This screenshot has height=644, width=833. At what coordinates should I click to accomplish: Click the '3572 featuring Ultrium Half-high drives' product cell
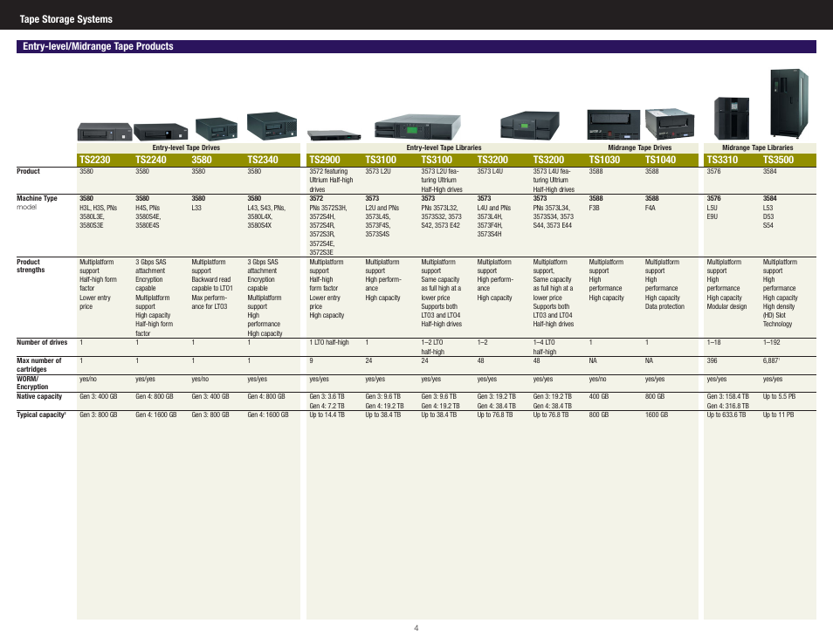point(331,181)
